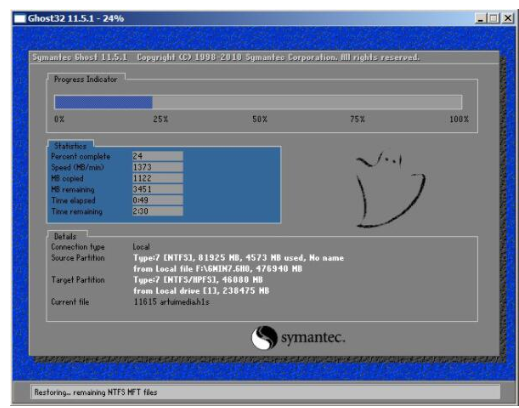
Task: Click the current file name '11615 artuimedia.h1s'
Action: [x=171, y=302]
